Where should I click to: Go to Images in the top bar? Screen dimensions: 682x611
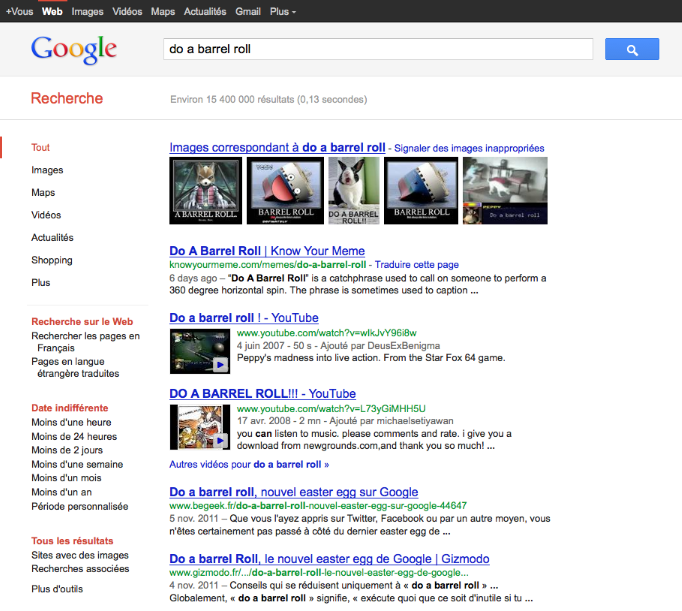click(87, 12)
